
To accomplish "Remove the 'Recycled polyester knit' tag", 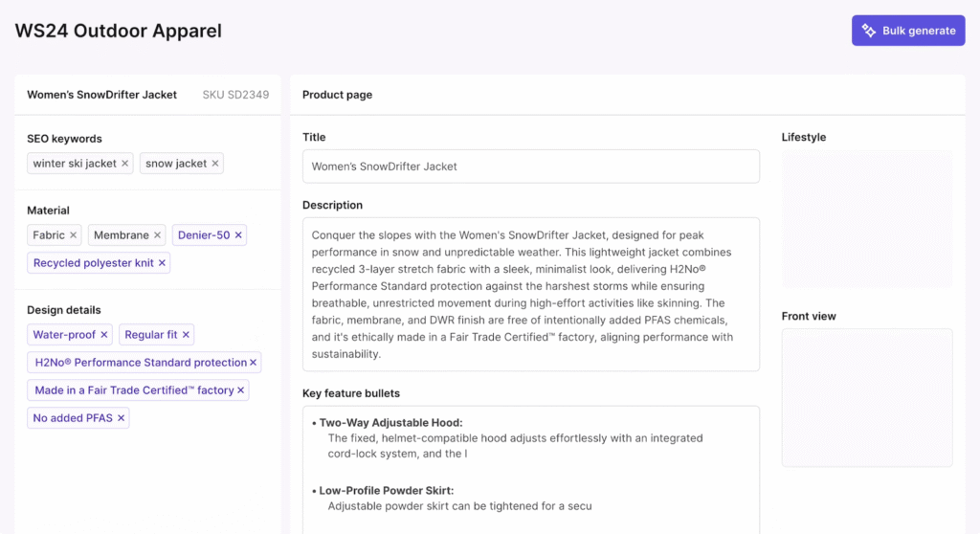I will (162, 263).
